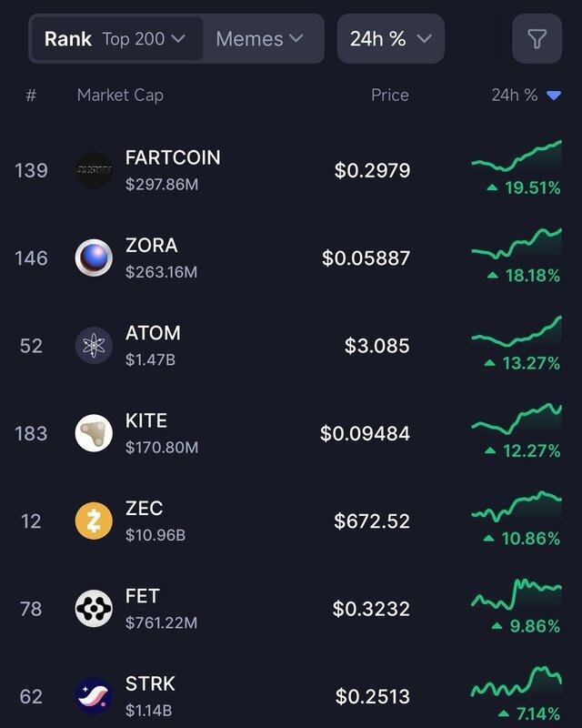582x728 pixels.
Task: Select the ATOM coin name
Action: (x=153, y=333)
